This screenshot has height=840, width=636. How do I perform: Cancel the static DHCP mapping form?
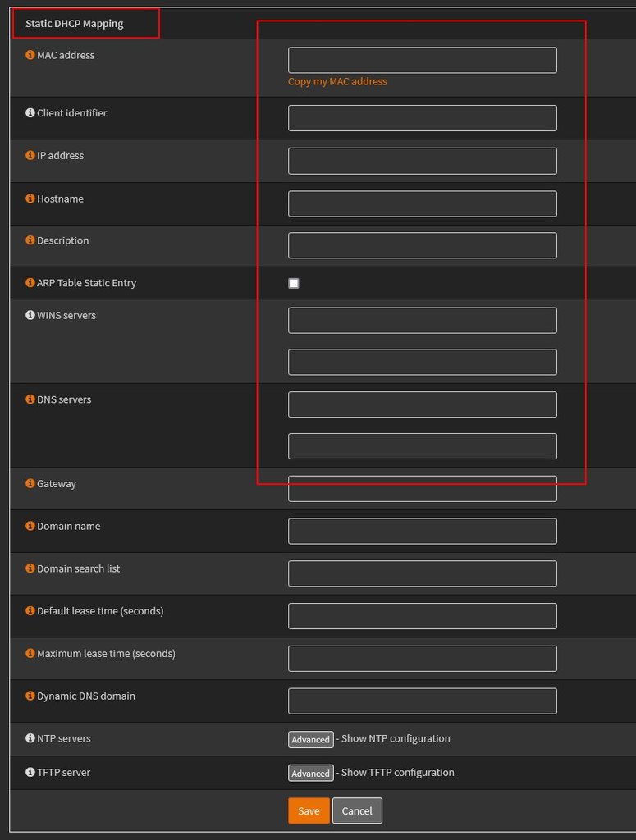357,810
